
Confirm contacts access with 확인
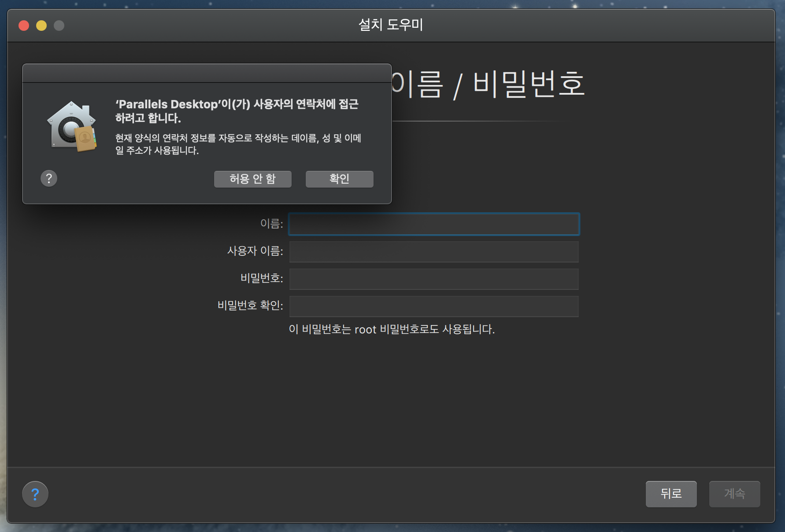point(340,179)
